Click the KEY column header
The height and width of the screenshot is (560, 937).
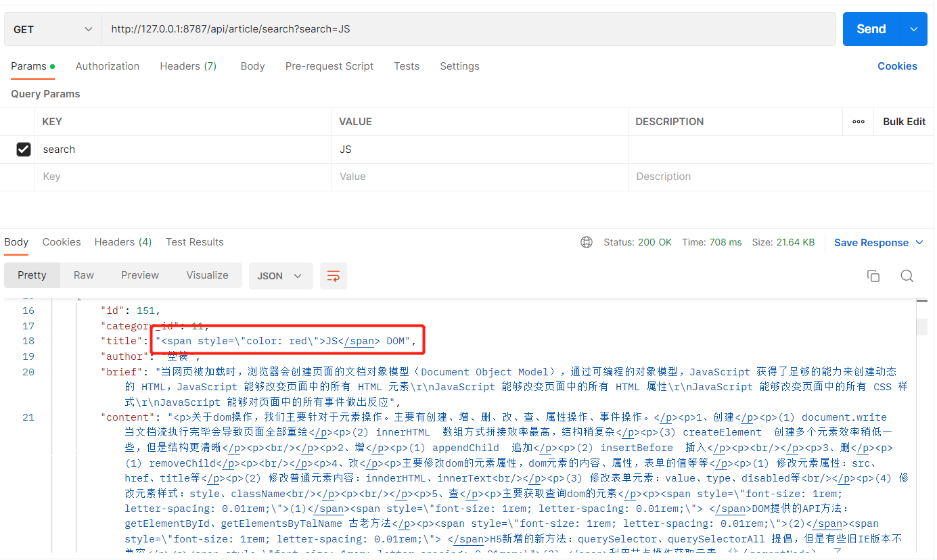52,122
